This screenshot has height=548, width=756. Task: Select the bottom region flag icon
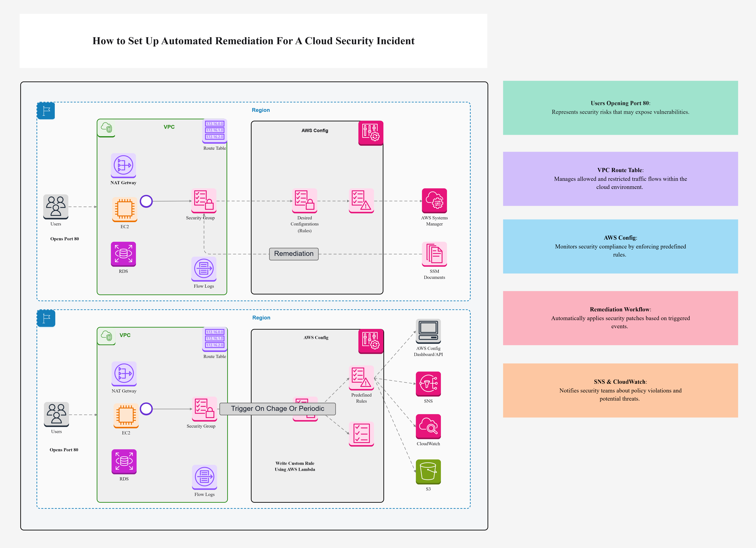46,318
